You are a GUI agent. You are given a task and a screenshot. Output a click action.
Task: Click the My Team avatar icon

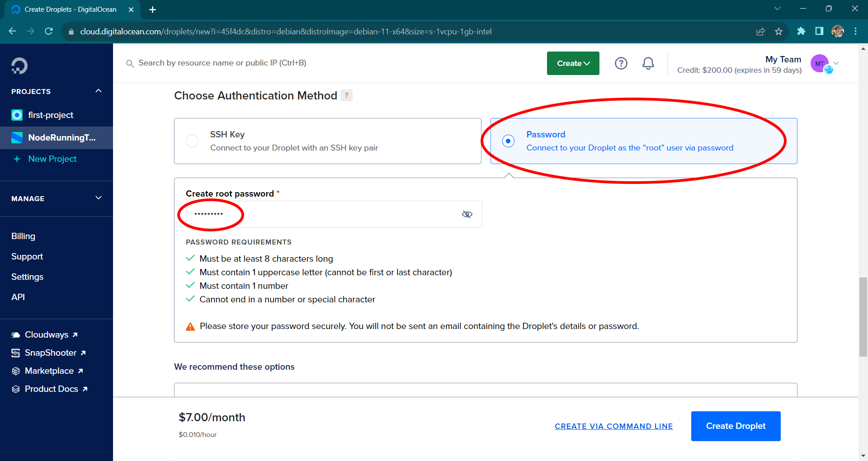[x=820, y=64]
